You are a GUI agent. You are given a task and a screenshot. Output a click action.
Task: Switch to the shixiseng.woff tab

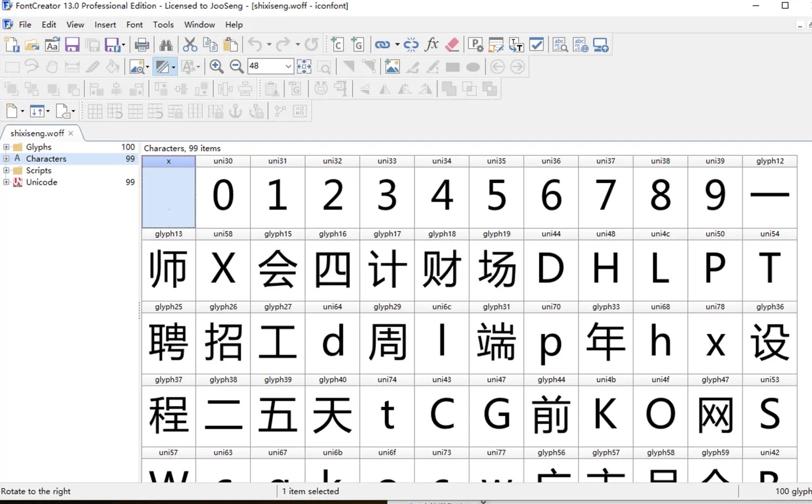click(x=37, y=133)
